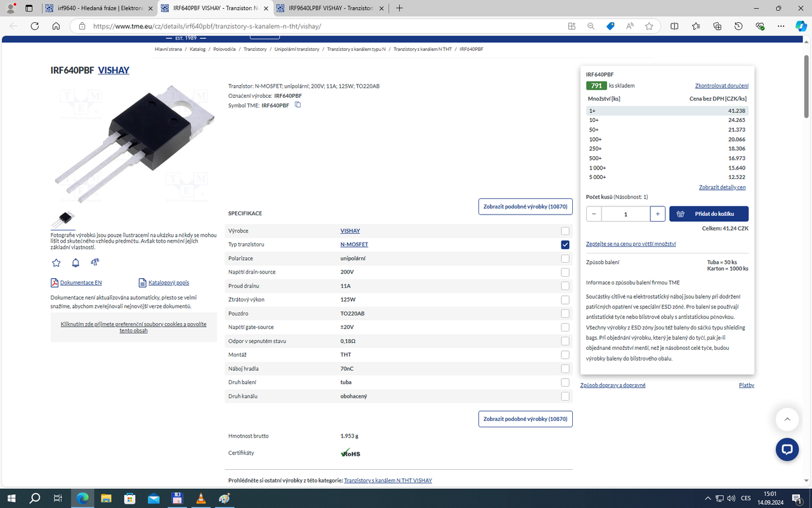The width and height of the screenshot is (812, 508).
Task: Open split screen view in Edge
Action: click(x=674, y=26)
